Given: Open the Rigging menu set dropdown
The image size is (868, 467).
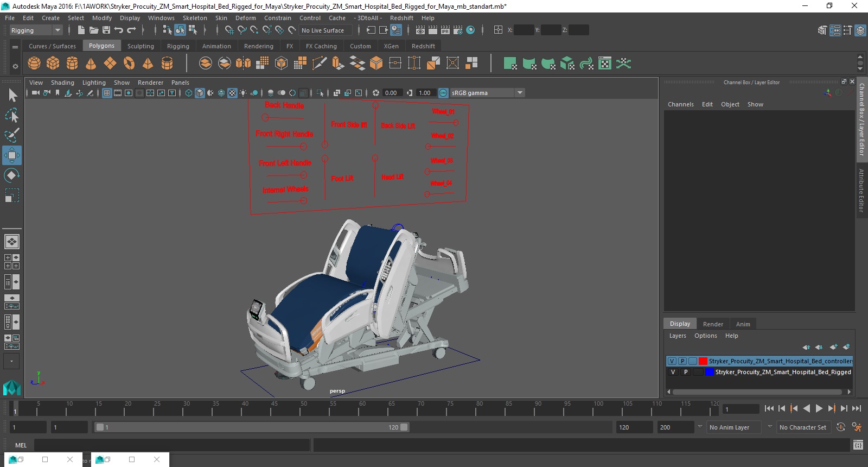Looking at the screenshot, I should coord(36,30).
